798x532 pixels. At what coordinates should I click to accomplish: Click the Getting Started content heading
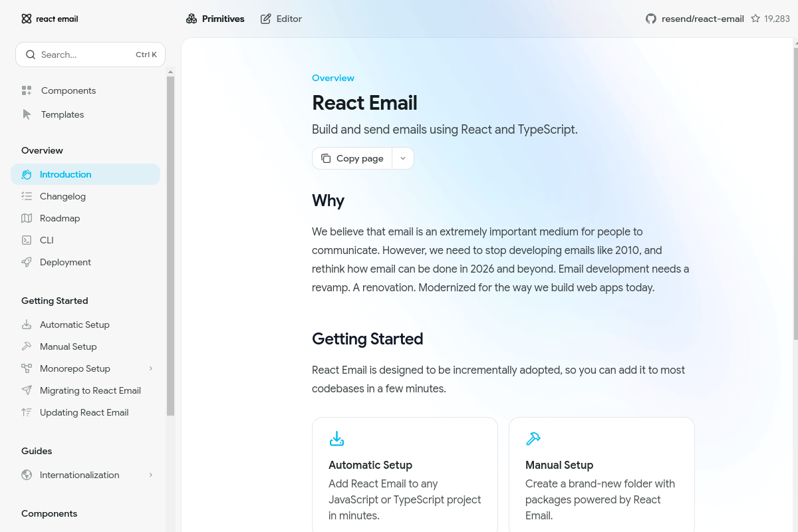point(368,339)
